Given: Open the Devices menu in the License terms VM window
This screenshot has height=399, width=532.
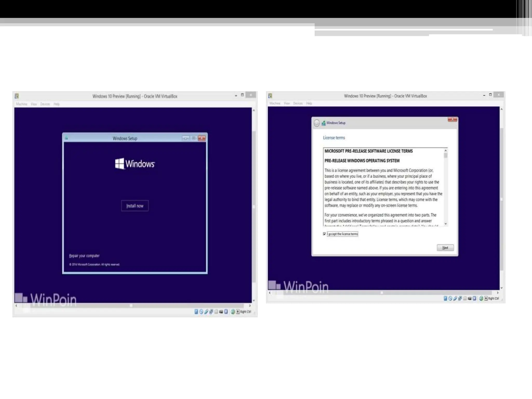Looking at the screenshot, I should [298, 103].
